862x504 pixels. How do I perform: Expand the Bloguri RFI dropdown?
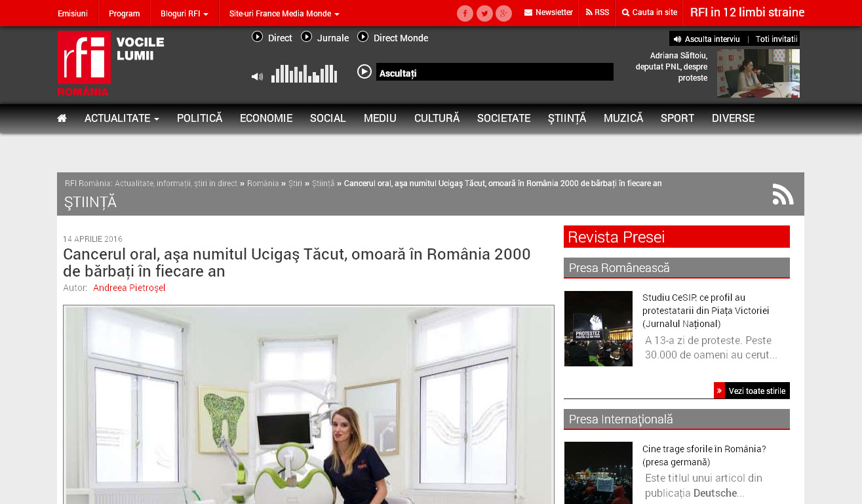point(184,14)
